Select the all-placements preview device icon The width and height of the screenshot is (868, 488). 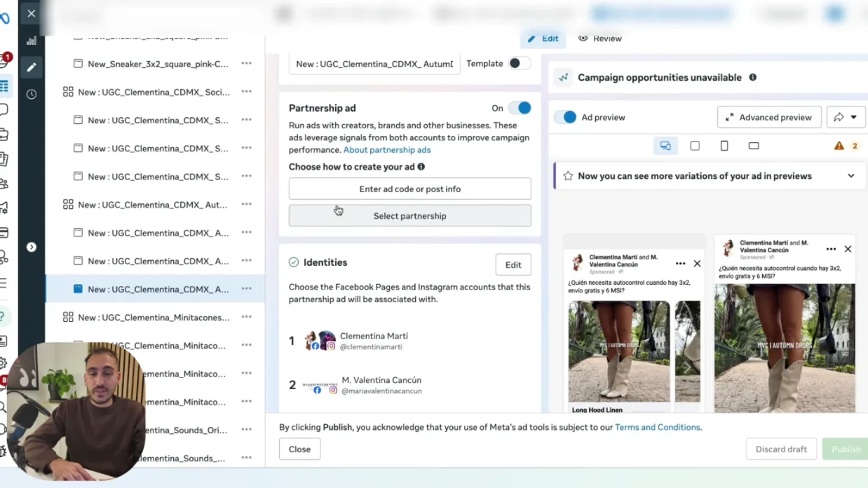point(665,146)
